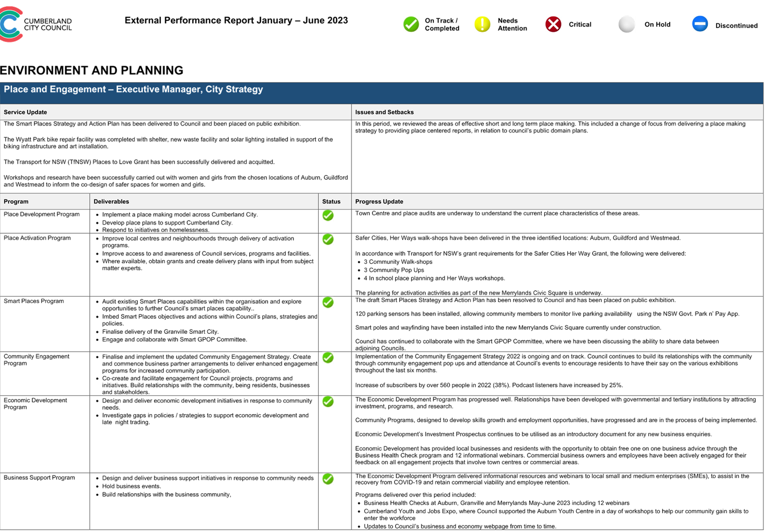Screen dimensions: 765x532
Task: Click the 'On Track / Completed' legend label
Action: (x=442, y=24)
